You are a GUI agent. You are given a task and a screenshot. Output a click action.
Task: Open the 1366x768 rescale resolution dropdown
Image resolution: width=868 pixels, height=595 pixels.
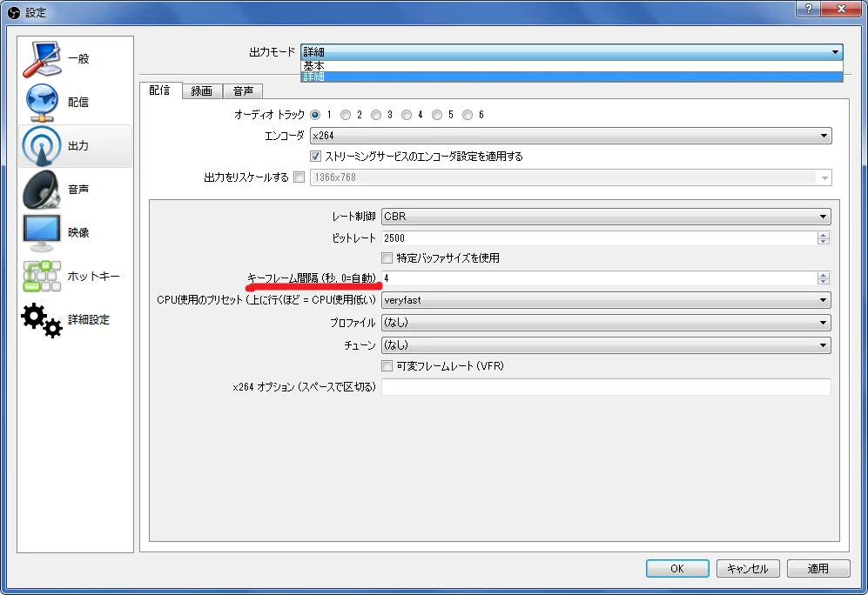(x=571, y=177)
